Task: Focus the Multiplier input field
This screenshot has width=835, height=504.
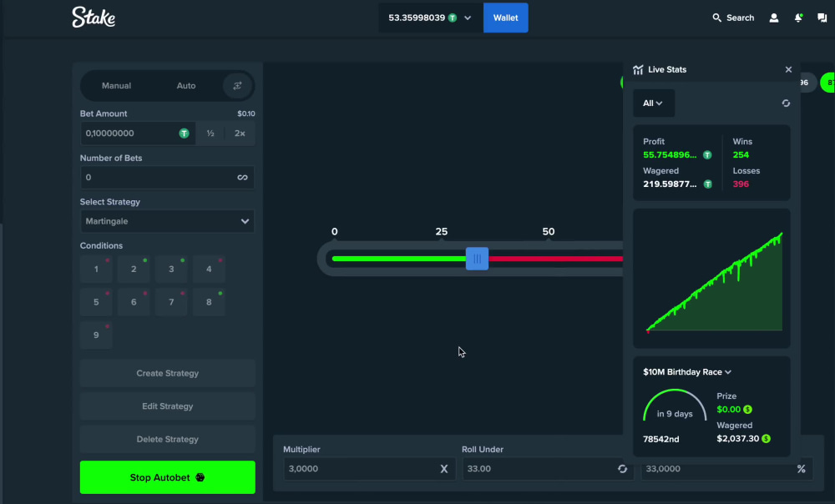Action: tap(370, 469)
